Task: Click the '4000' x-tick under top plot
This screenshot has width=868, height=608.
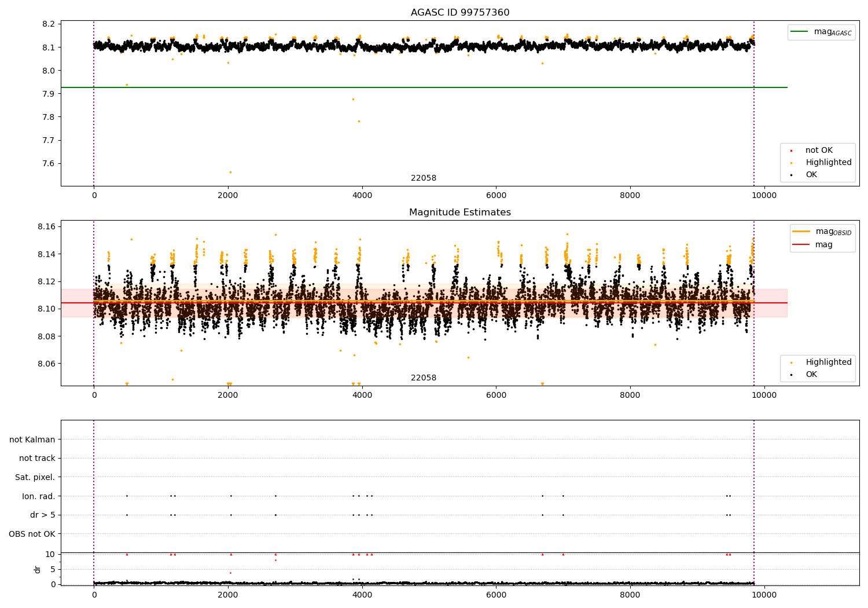Action: point(362,196)
